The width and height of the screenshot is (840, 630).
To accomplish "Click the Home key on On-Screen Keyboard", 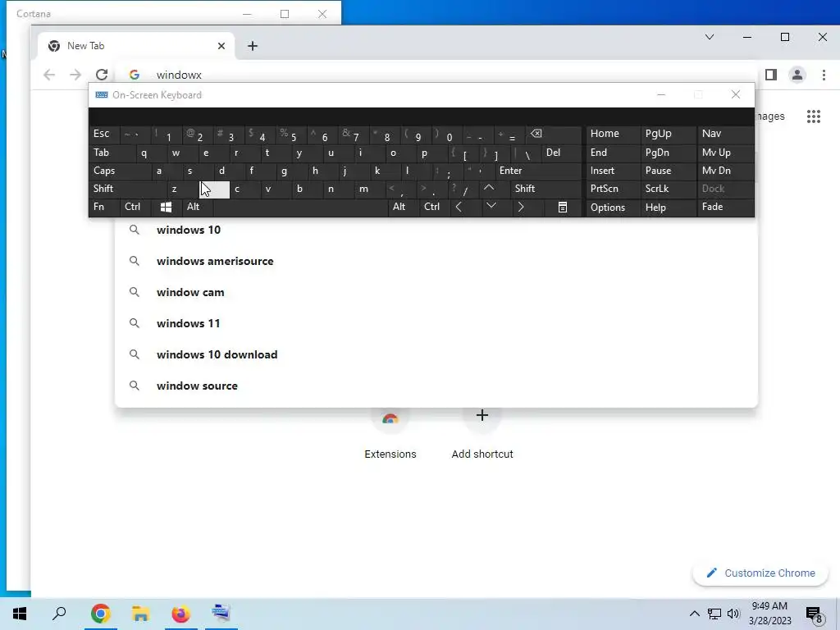I will click(x=614, y=134).
